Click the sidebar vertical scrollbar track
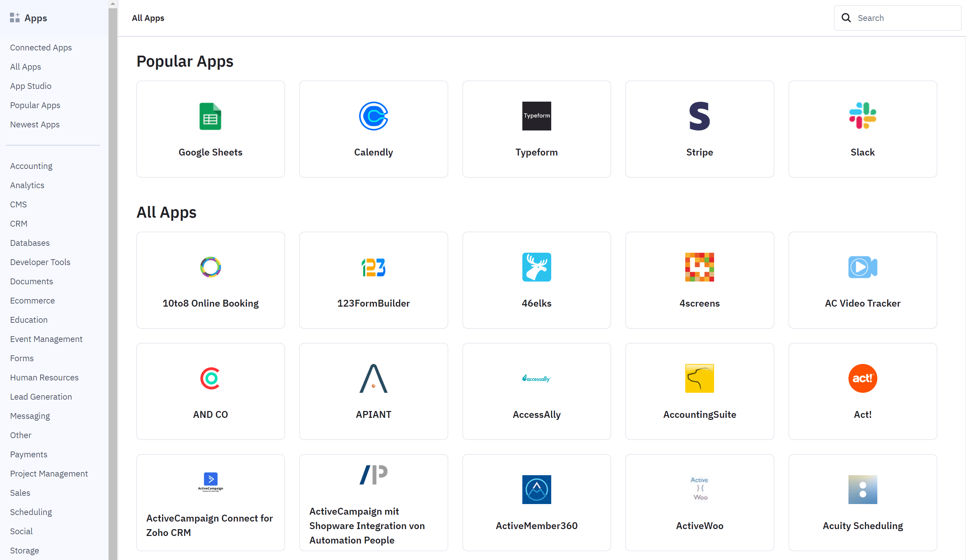Image resolution: width=966 pixels, height=560 pixels. pyautogui.click(x=113, y=284)
